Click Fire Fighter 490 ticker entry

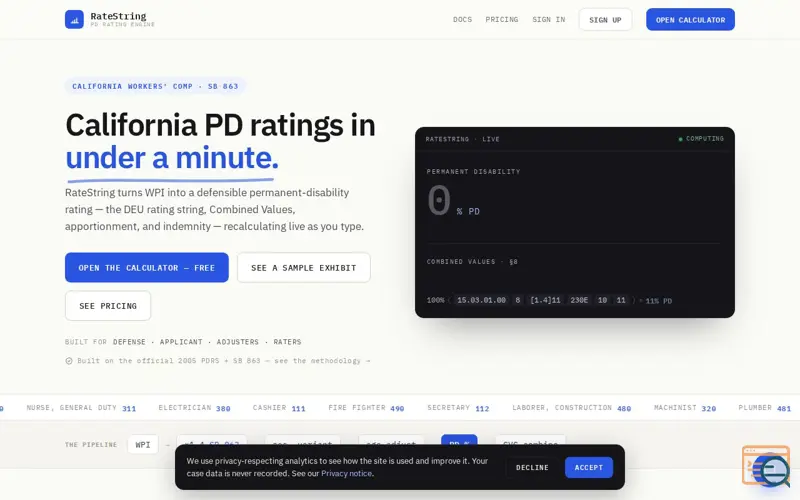[366, 408]
